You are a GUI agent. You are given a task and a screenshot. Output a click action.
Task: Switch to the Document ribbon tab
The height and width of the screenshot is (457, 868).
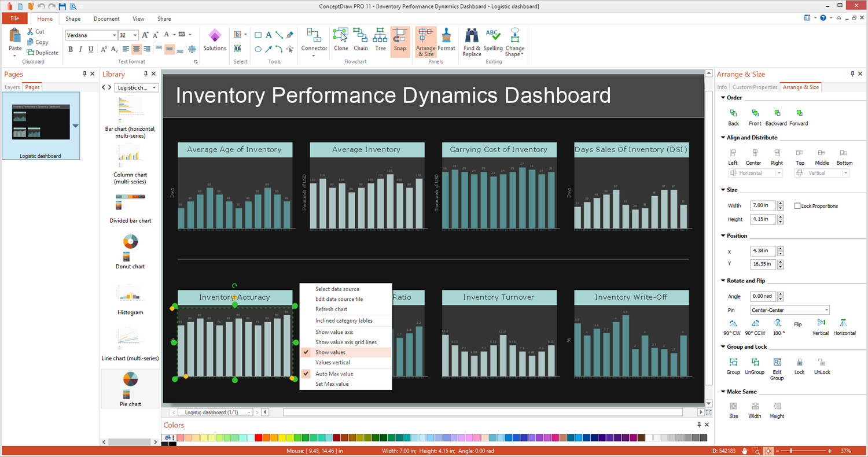106,19
